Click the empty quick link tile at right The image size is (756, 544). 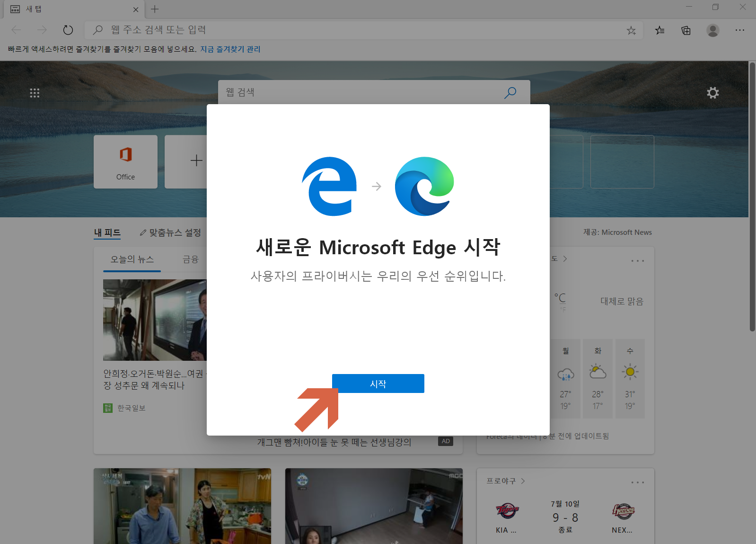point(622,162)
